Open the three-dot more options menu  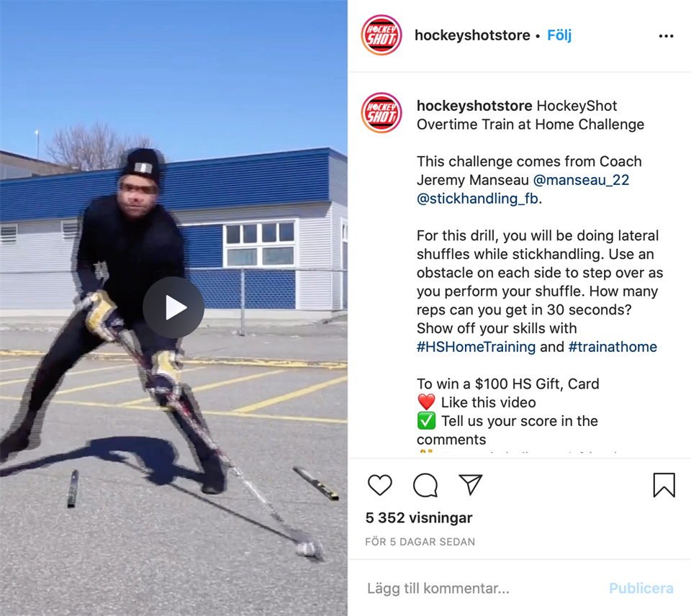click(x=666, y=36)
